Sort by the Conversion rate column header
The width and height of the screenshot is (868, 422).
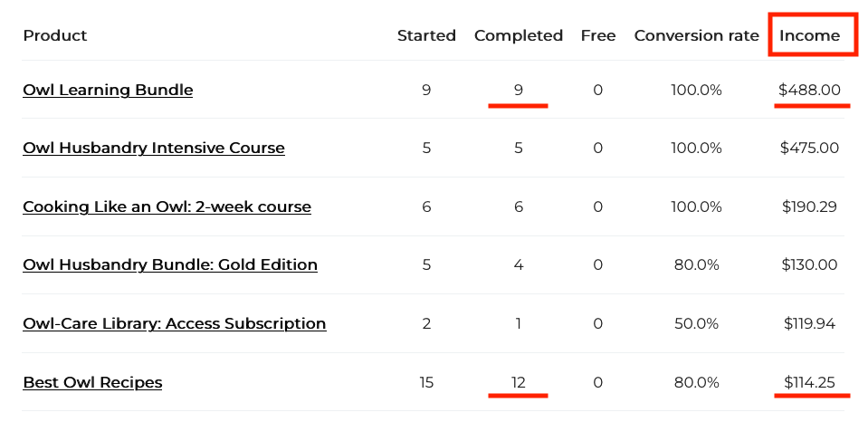(696, 36)
